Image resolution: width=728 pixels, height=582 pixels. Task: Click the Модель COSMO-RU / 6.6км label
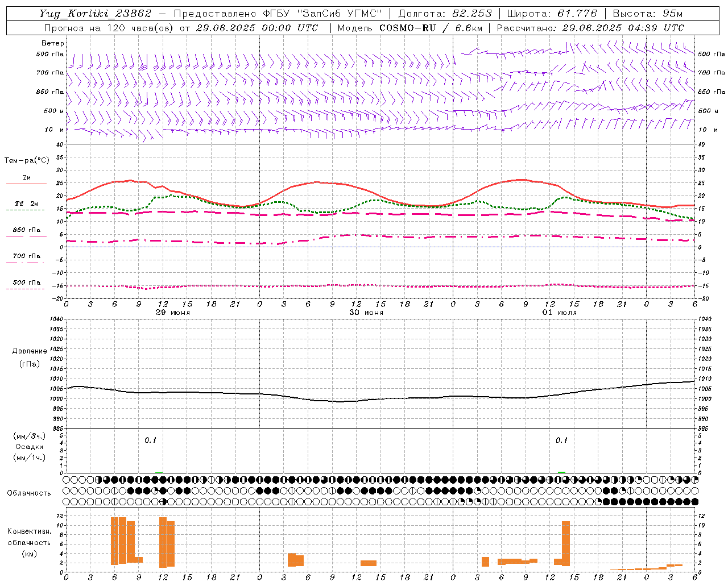point(409,28)
